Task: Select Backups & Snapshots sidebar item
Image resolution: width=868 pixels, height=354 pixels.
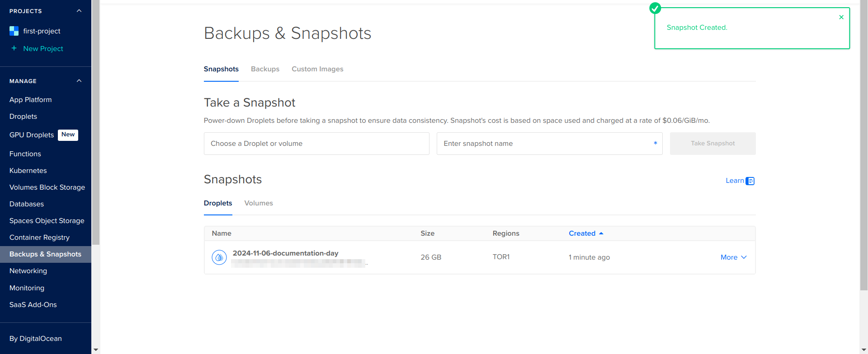Action: point(46,254)
